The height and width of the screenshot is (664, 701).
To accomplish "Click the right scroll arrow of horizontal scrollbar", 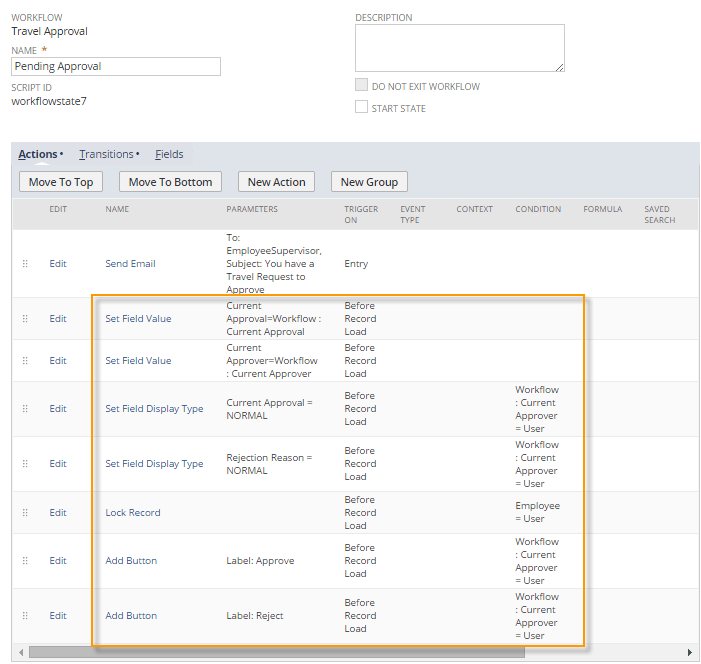I will click(x=689, y=652).
